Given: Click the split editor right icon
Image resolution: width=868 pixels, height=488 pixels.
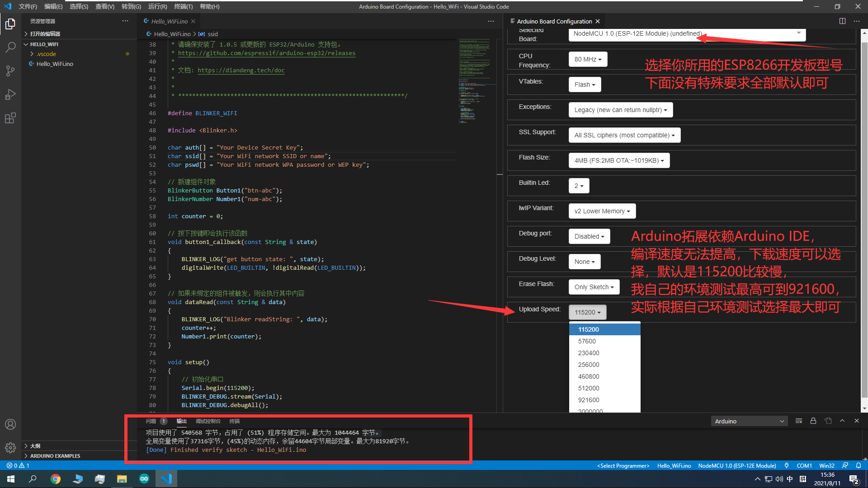Looking at the screenshot, I should (x=842, y=21).
